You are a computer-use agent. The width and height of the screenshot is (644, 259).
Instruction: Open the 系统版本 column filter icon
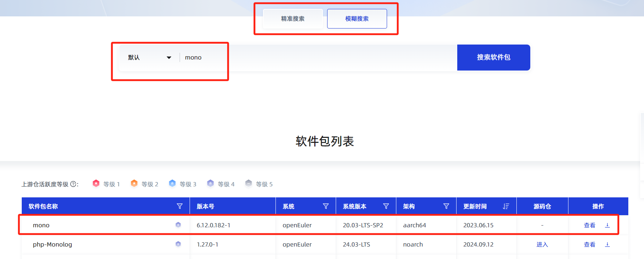(x=386, y=206)
